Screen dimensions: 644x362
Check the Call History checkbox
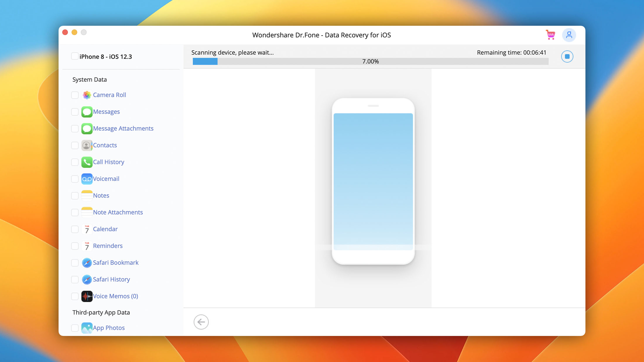(75, 162)
